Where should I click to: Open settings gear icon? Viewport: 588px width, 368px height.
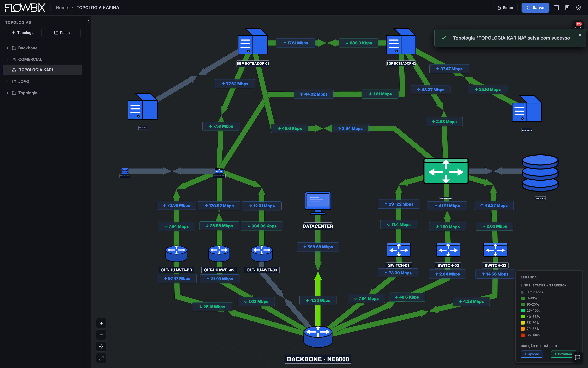click(579, 8)
